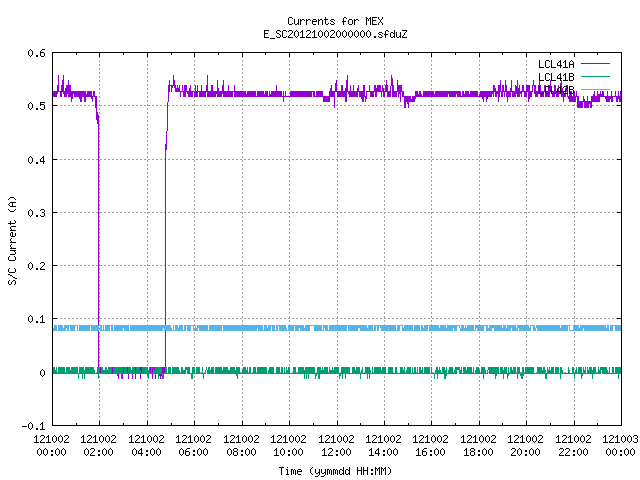Click the y-axis tick value -0.1
This screenshot has height=480, width=640.
[x=33, y=426]
